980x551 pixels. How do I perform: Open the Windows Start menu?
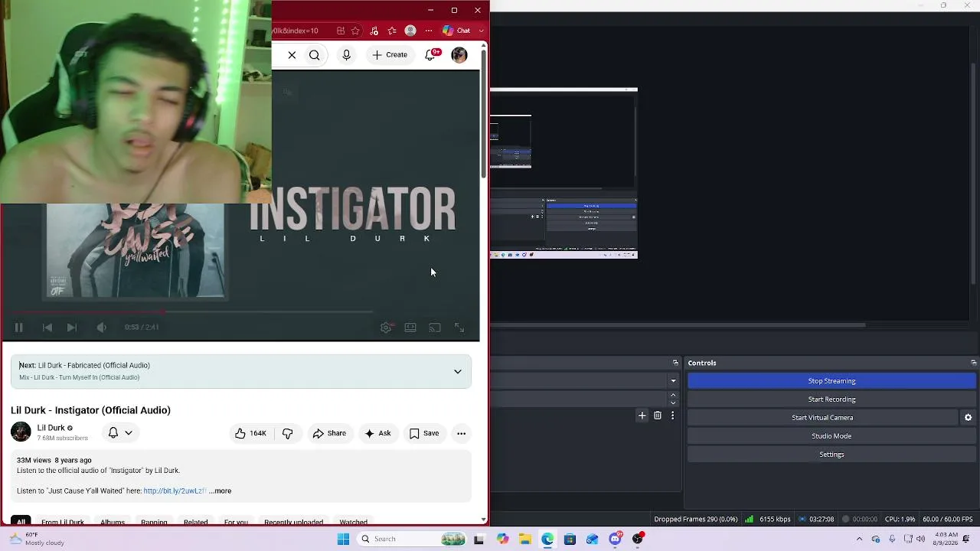[x=343, y=539]
